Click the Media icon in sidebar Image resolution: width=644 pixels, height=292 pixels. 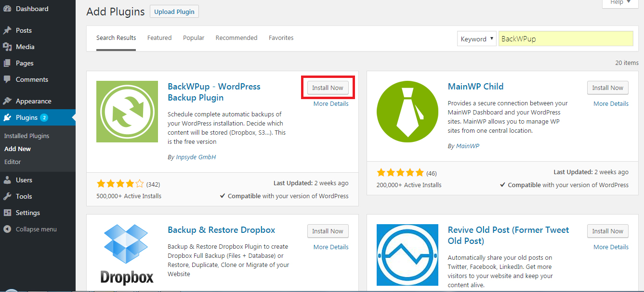click(x=7, y=47)
